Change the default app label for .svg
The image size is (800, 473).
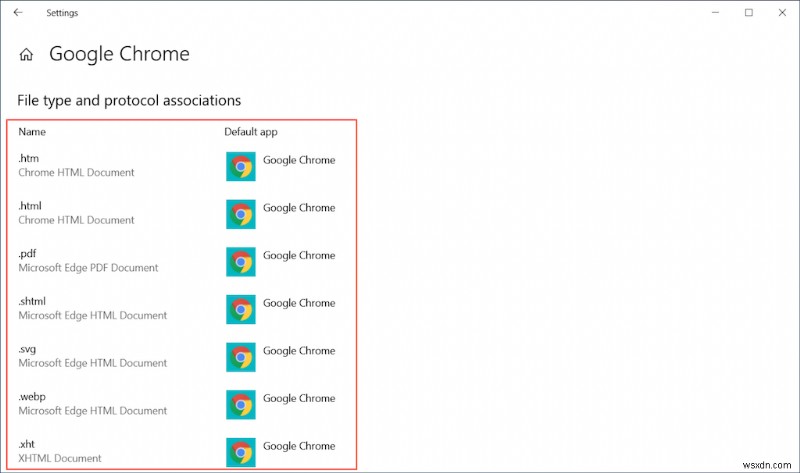coord(299,351)
